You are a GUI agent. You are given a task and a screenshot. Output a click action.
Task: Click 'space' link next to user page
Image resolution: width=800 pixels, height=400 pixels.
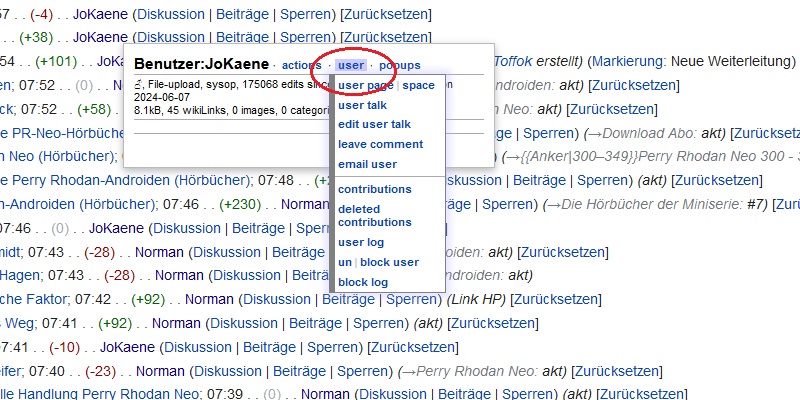418,85
